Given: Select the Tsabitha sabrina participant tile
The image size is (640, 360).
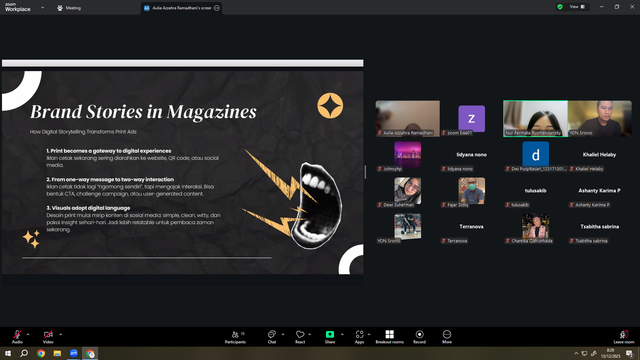Looking at the screenshot, I should coord(599,227).
